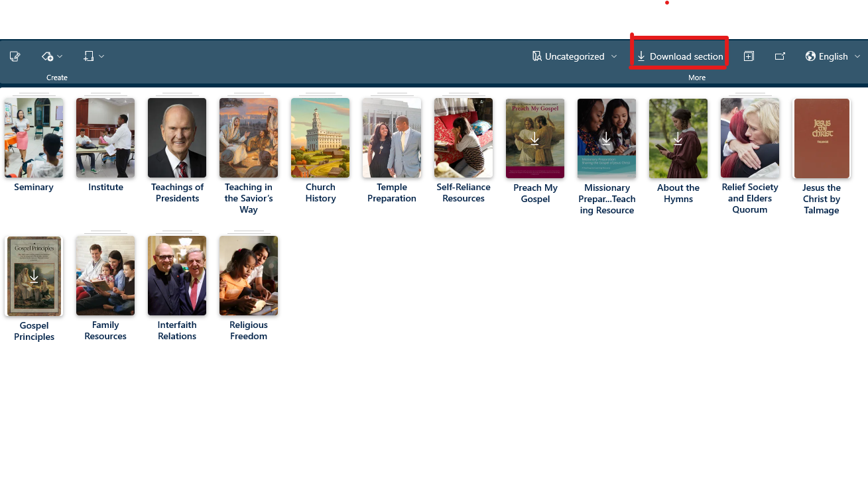Click Relief Society and Elders Quorum label
This screenshot has width=868, height=485.
point(750,198)
